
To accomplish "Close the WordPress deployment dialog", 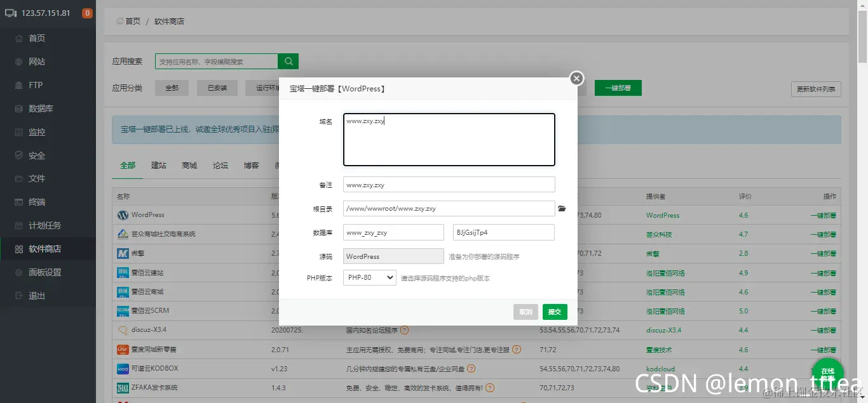I will [576, 78].
